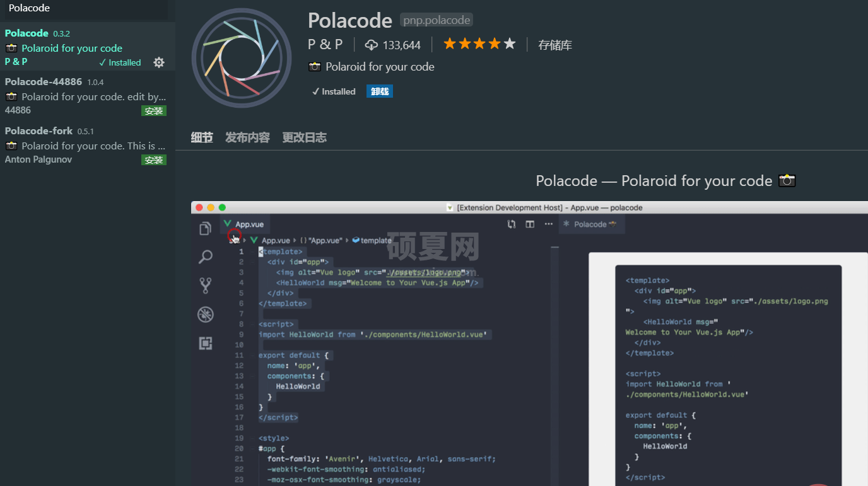Viewport: 868px width, 486px height.
Task: Click the Polacode heading title
Action: (350, 21)
